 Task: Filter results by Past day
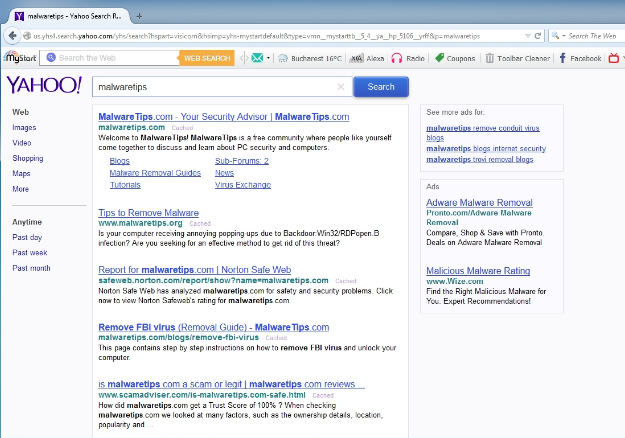(x=27, y=237)
